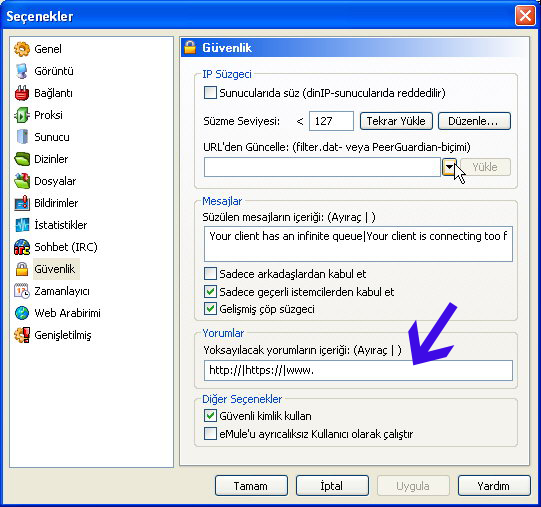541x507 pixels.
Task: Click the Düzenle... button
Action: [474, 121]
